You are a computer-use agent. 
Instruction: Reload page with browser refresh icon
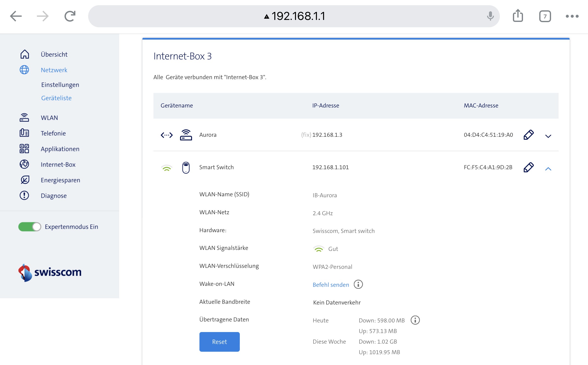point(70,16)
